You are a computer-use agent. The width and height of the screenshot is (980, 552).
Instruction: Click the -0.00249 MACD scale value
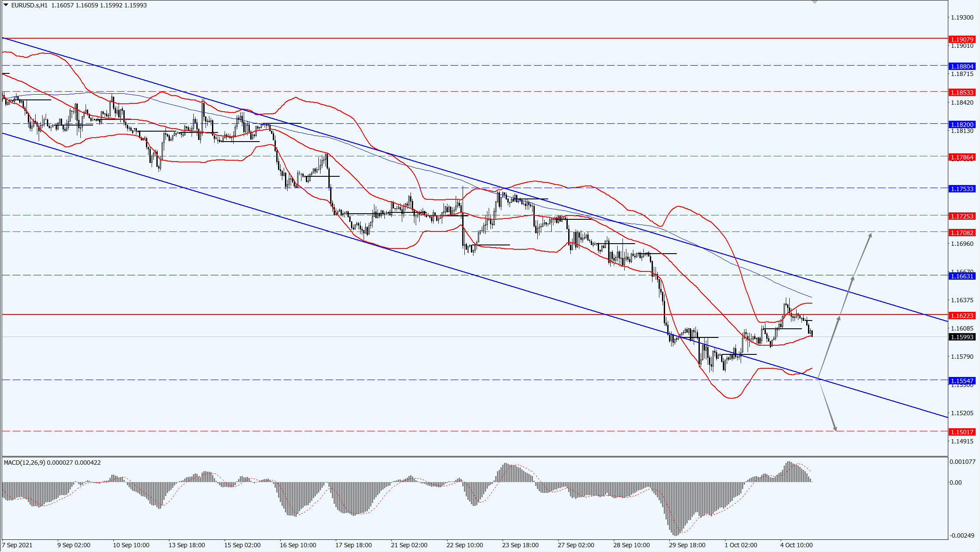(961, 535)
